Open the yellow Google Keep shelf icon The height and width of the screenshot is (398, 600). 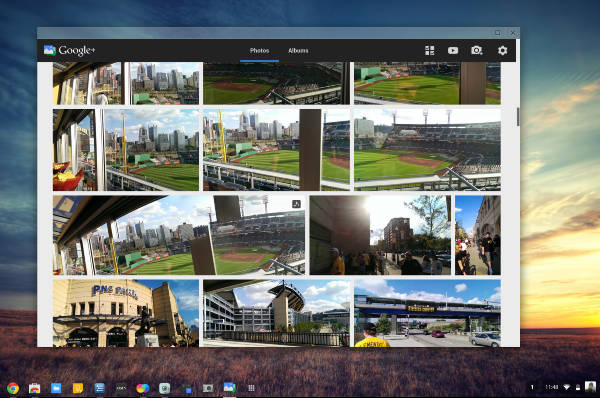pos(78,388)
